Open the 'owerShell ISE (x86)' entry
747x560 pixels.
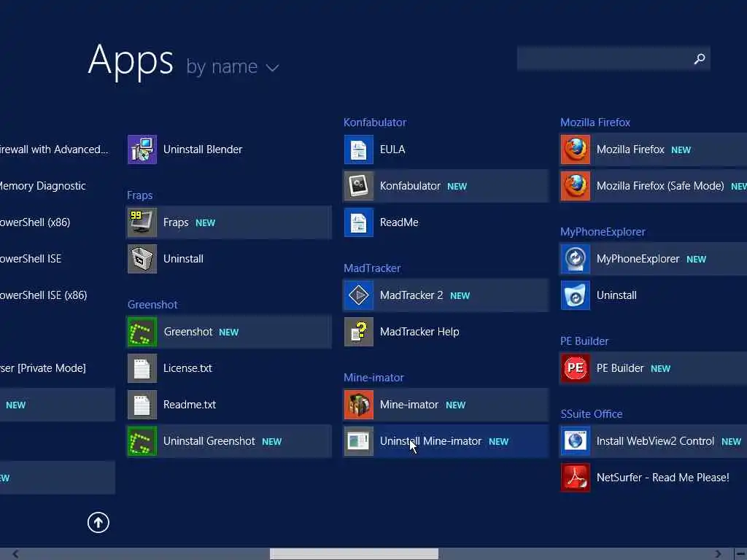43,295
